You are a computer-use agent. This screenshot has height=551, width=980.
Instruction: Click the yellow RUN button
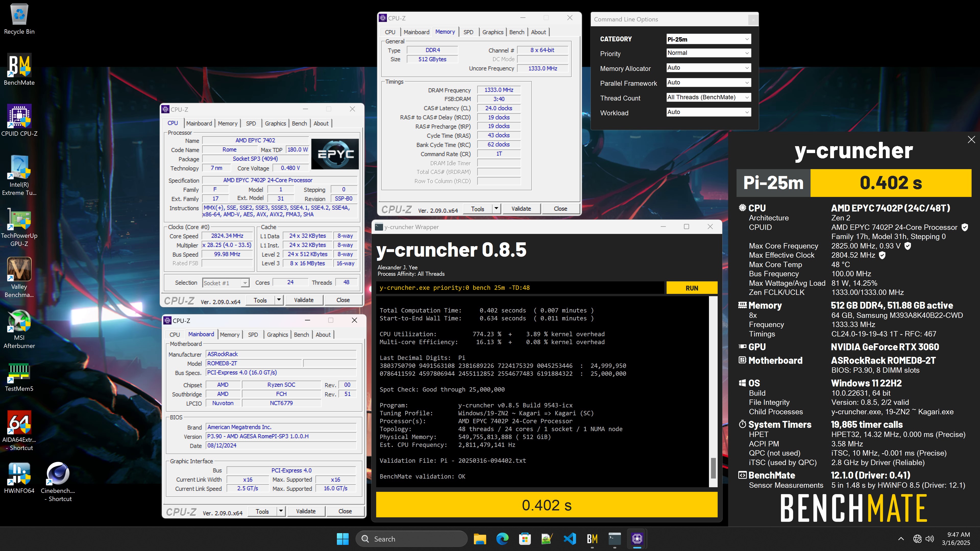pos(692,288)
